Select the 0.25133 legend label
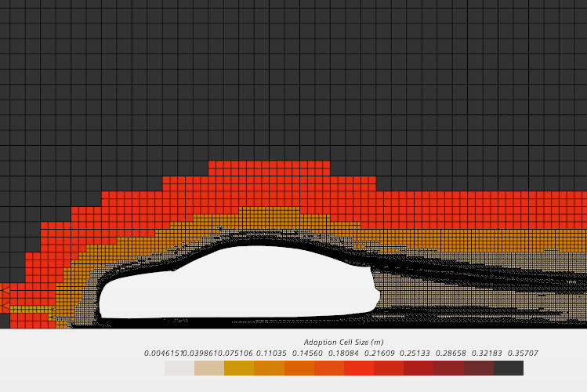Screen dimensions: 587x392 click(415, 354)
